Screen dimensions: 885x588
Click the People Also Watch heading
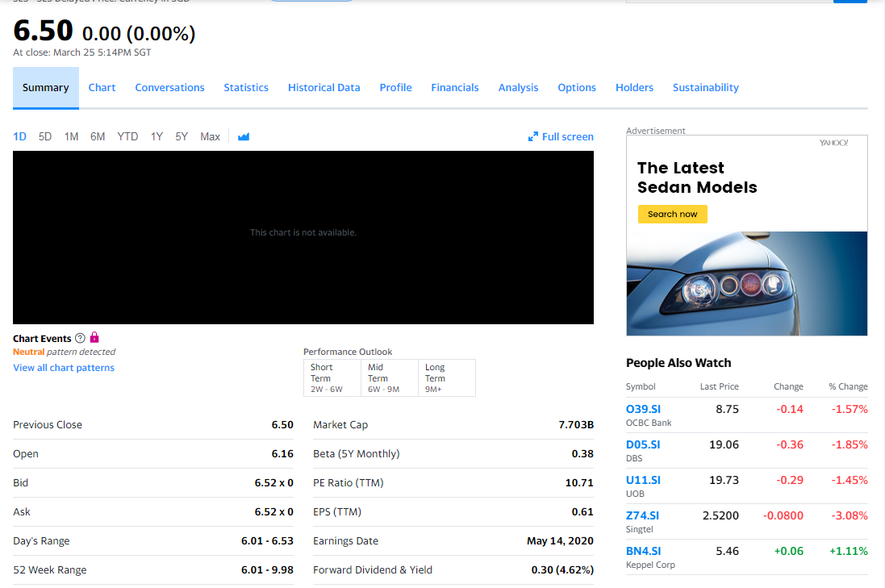point(678,363)
